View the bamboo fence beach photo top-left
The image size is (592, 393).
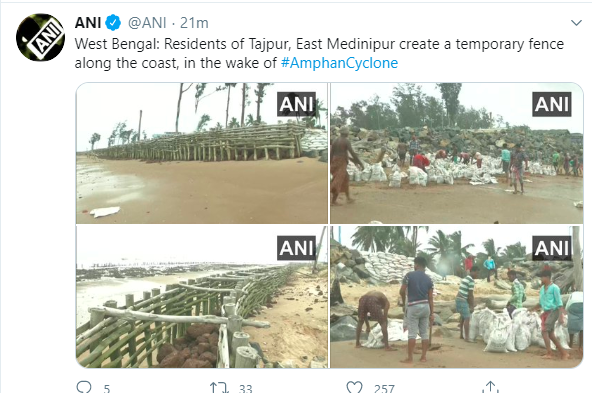click(202, 153)
